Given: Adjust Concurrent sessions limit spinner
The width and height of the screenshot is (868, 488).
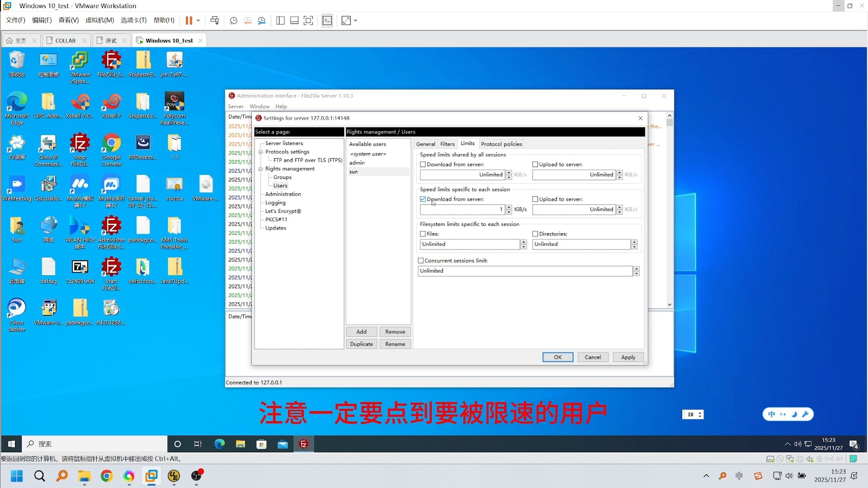Looking at the screenshot, I should pos(637,271).
